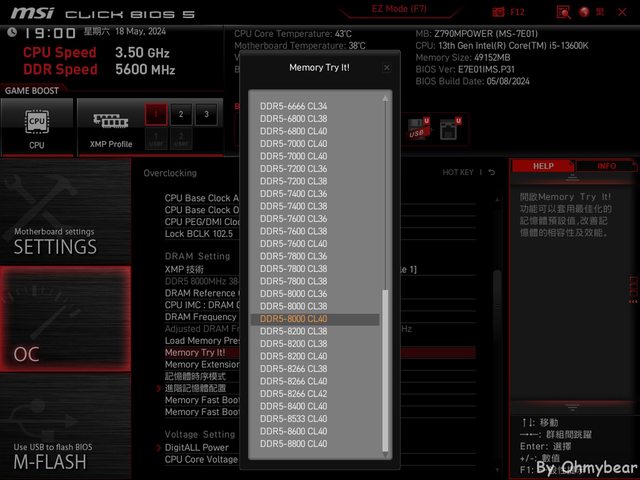
Task: Open the language globe icon
Action: click(x=585, y=12)
